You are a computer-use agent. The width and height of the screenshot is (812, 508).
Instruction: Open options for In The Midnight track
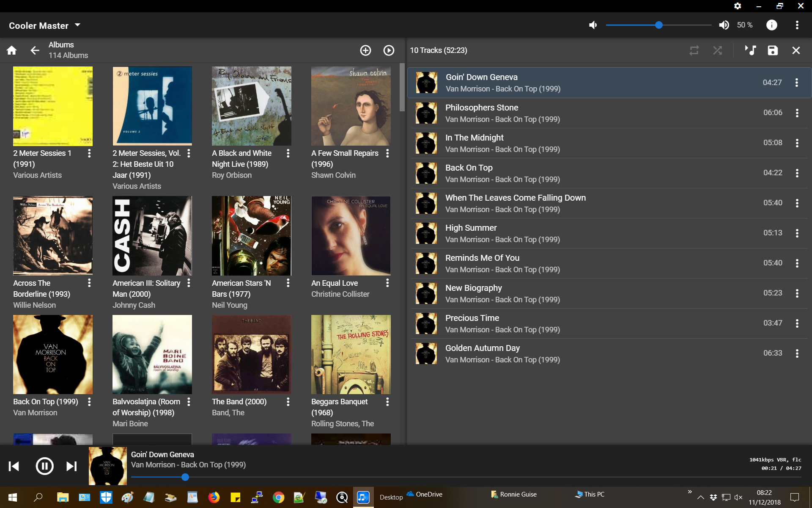(x=797, y=143)
